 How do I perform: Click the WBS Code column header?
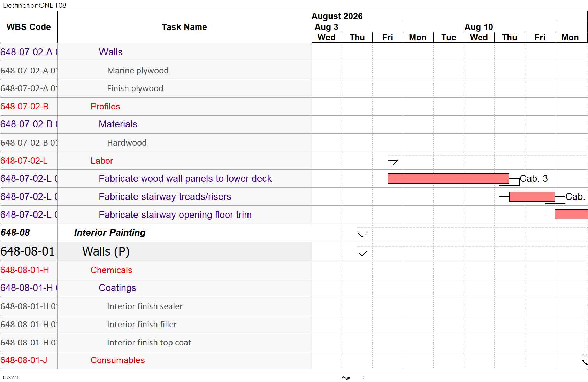[x=29, y=27]
